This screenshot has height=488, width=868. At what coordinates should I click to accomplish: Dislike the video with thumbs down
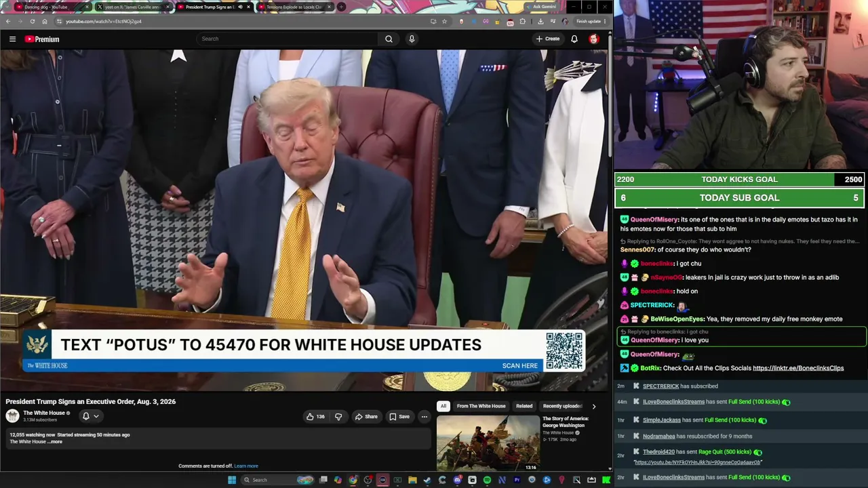coord(338,417)
